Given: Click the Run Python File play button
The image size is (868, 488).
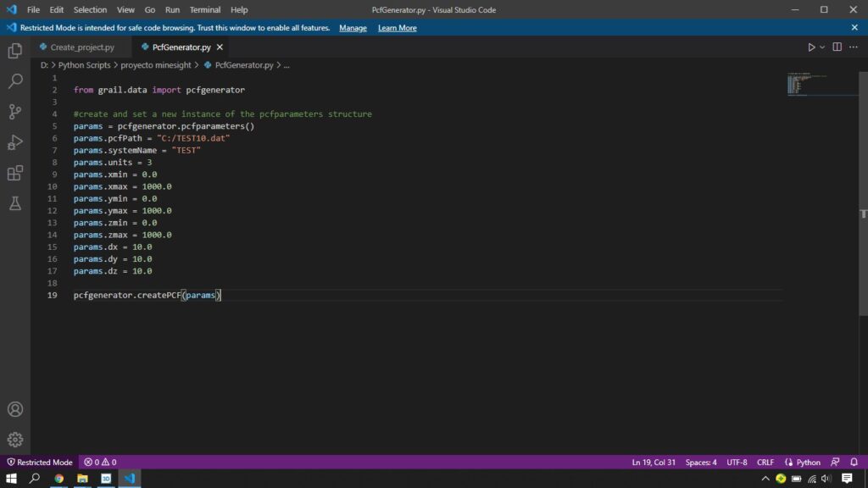Looking at the screenshot, I should coord(811,47).
